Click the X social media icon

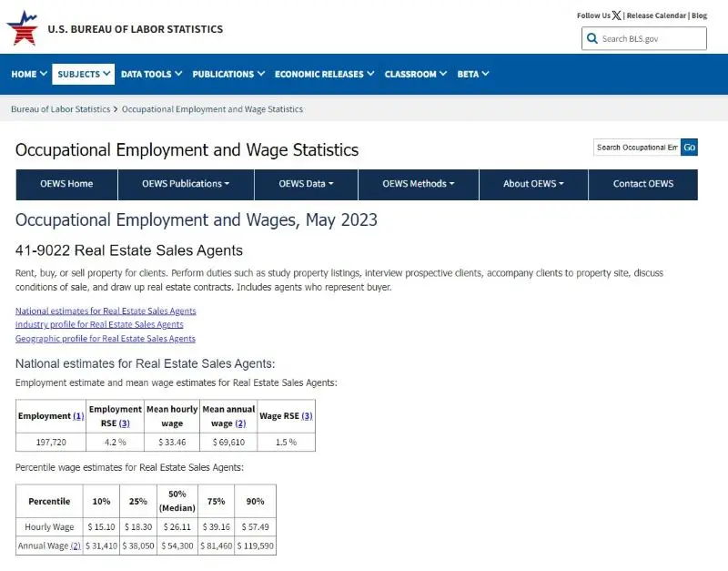click(618, 15)
